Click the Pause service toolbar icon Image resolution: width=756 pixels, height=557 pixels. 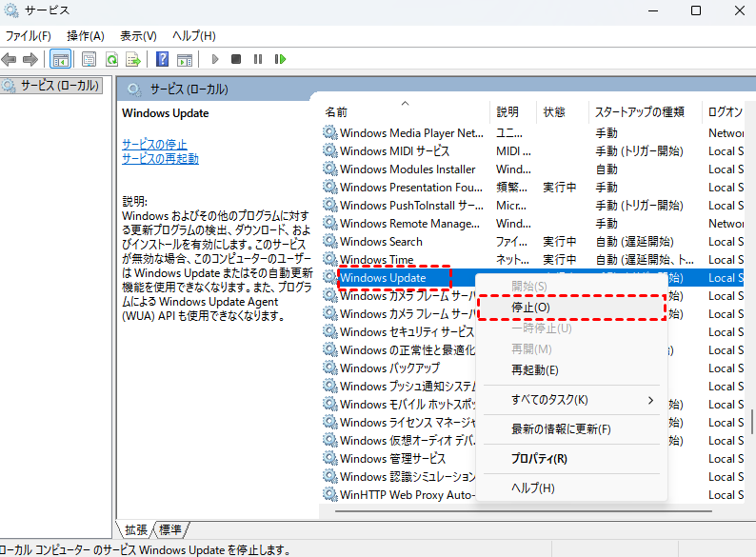[258, 59]
